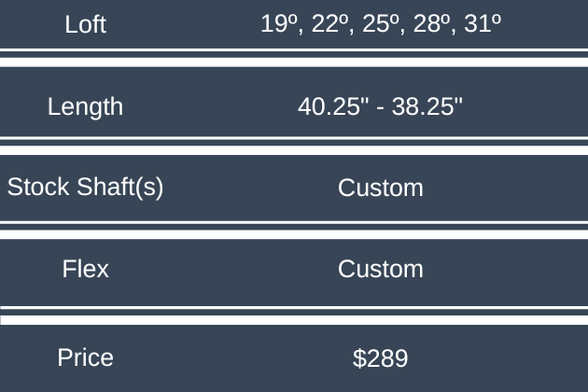Screen dimensions: 588x392
Task: Select Custom in the Stock Shaft(s) row
Action: tap(381, 188)
